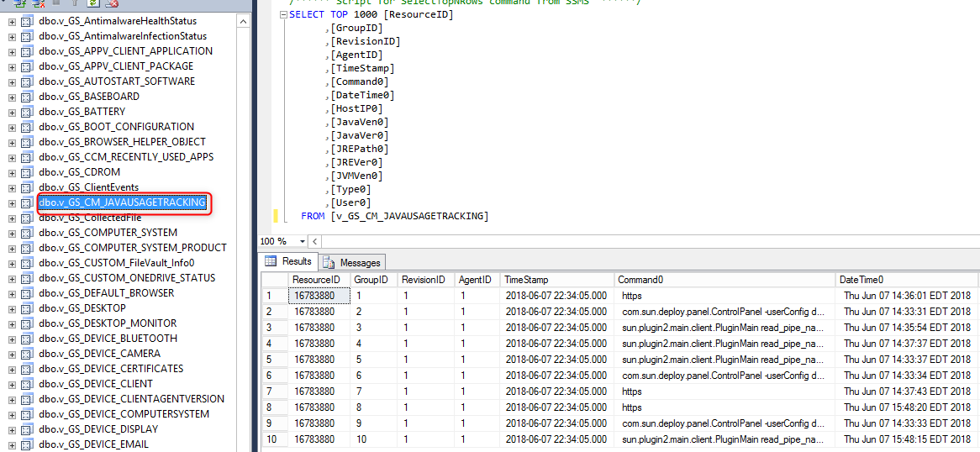This screenshot has width=980, height=452.
Task: Click the grid icon on the Results tab
Action: [271, 261]
